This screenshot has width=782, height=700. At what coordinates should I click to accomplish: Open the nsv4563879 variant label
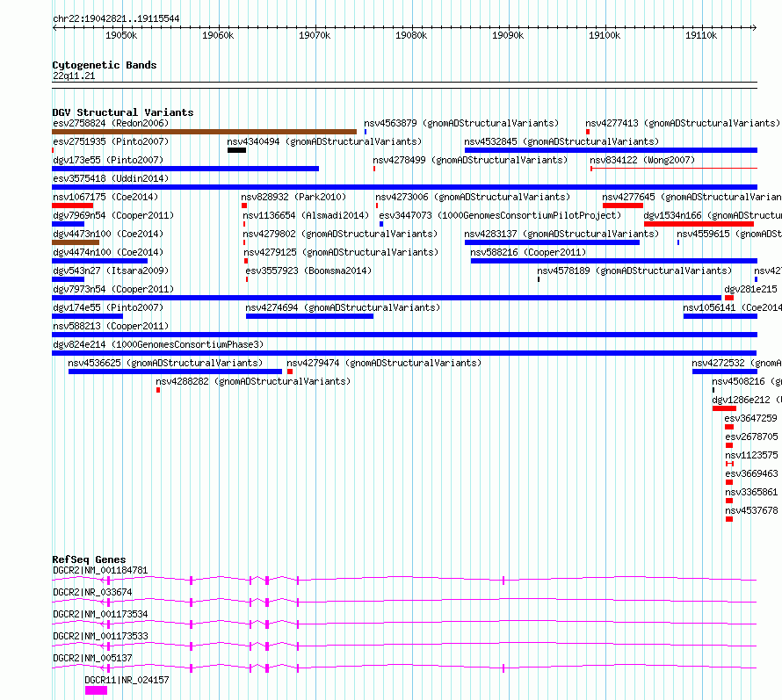point(461,123)
